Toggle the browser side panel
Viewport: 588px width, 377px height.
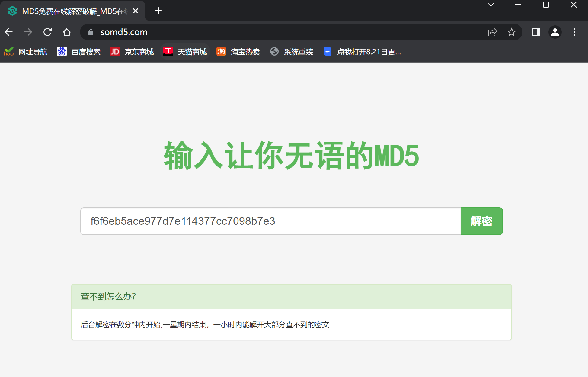coord(535,32)
